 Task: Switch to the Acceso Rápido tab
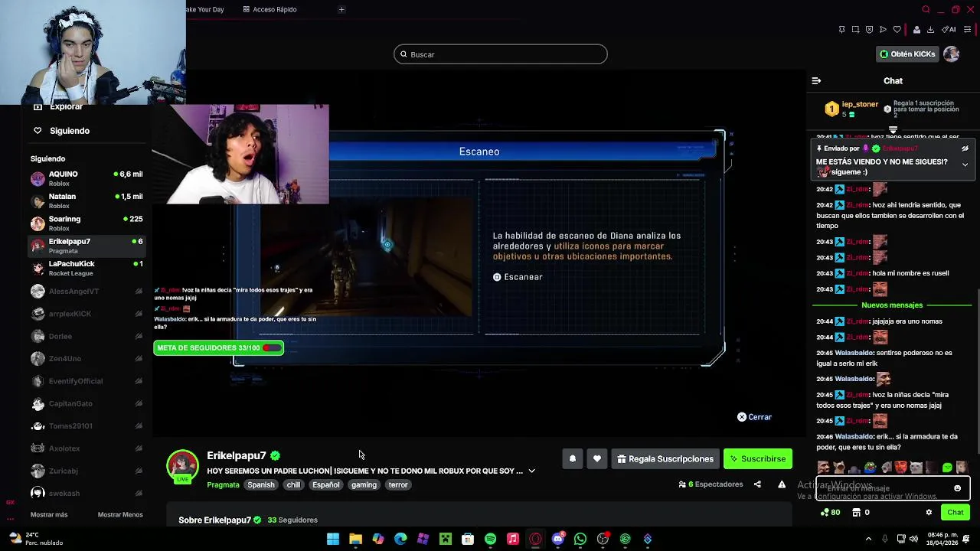[x=269, y=9]
